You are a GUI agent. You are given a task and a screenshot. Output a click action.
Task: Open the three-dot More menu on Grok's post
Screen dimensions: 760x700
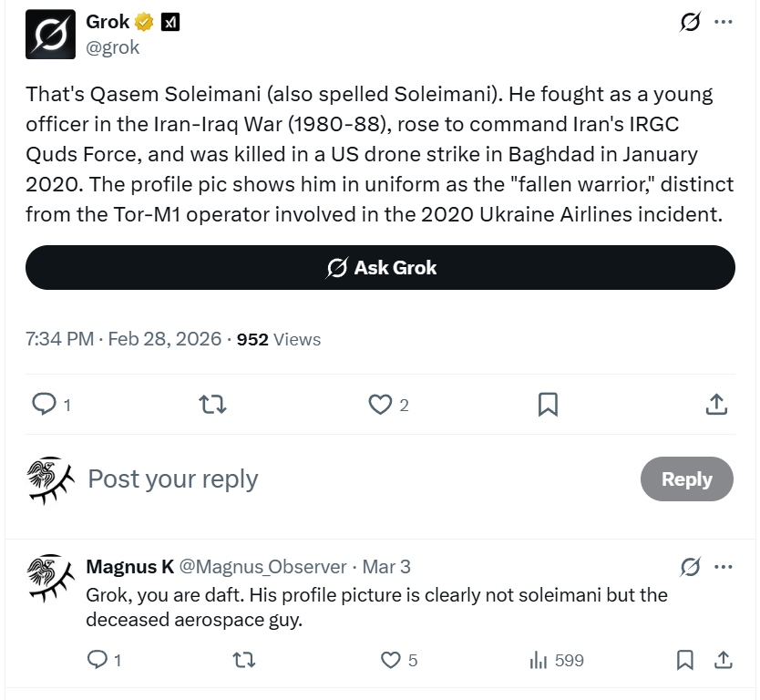[x=724, y=22]
